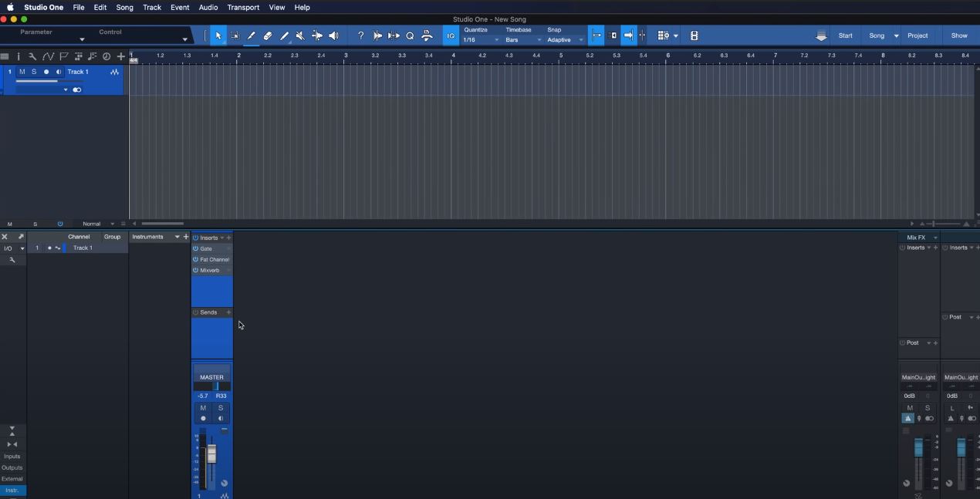The height and width of the screenshot is (499, 980).
Task: Open the Audio menu
Action: (208, 7)
